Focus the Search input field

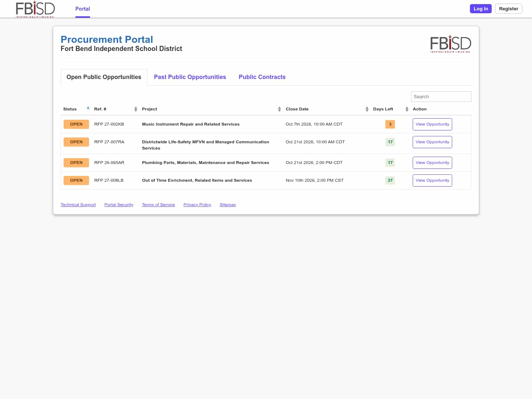(441, 96)
